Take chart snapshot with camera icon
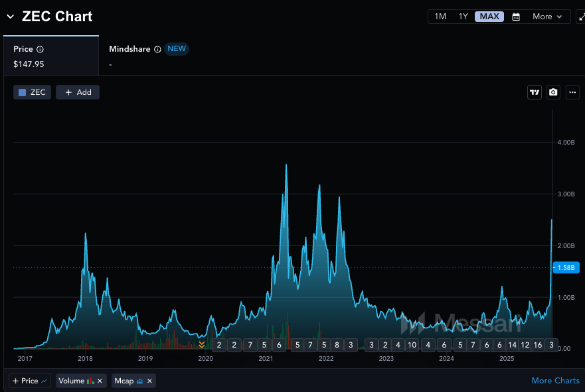585x392 pixels. pyautogui.click(x=553, y=92)
